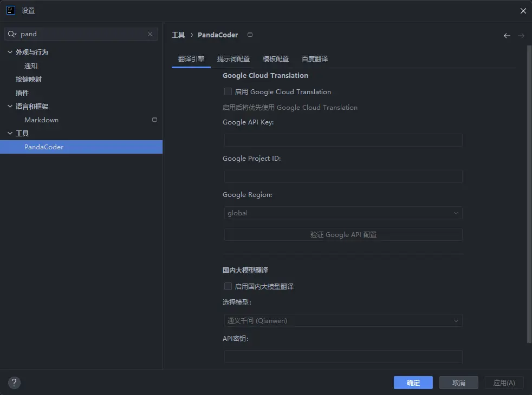Click 工具 in the breadcrumb
Viewport: 532px width, 395px height.
point(178,35)
